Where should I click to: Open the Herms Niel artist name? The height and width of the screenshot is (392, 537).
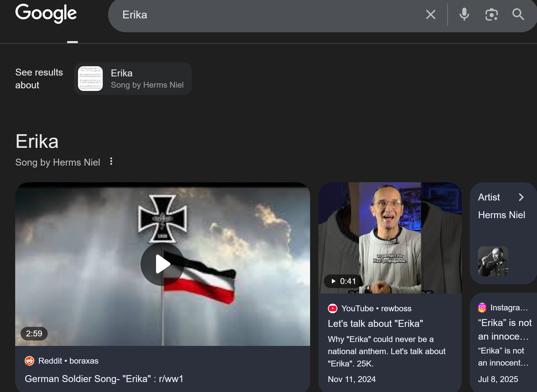point(501,215)
